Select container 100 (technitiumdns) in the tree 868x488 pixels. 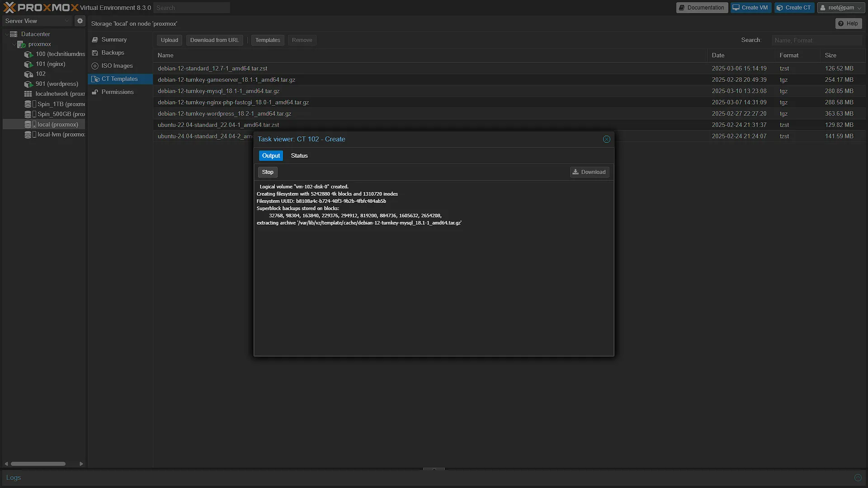tap(55, 54)
